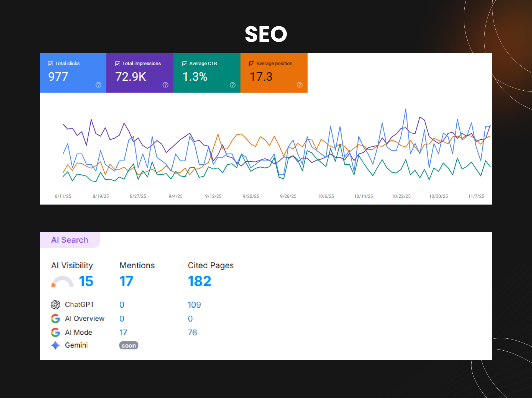Click help icon on Total impressions card
This screenshot has width=532, height=398.
165,85
